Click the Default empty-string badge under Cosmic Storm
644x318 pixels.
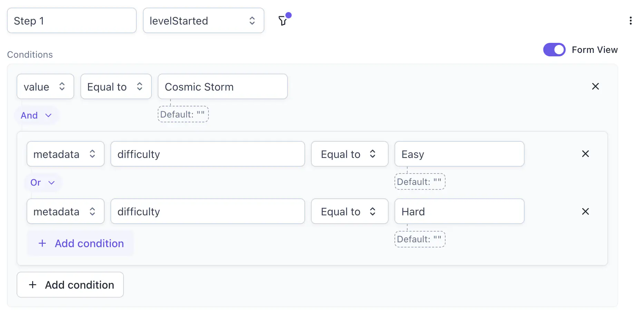pyautogui.click(x=183, y=114)
